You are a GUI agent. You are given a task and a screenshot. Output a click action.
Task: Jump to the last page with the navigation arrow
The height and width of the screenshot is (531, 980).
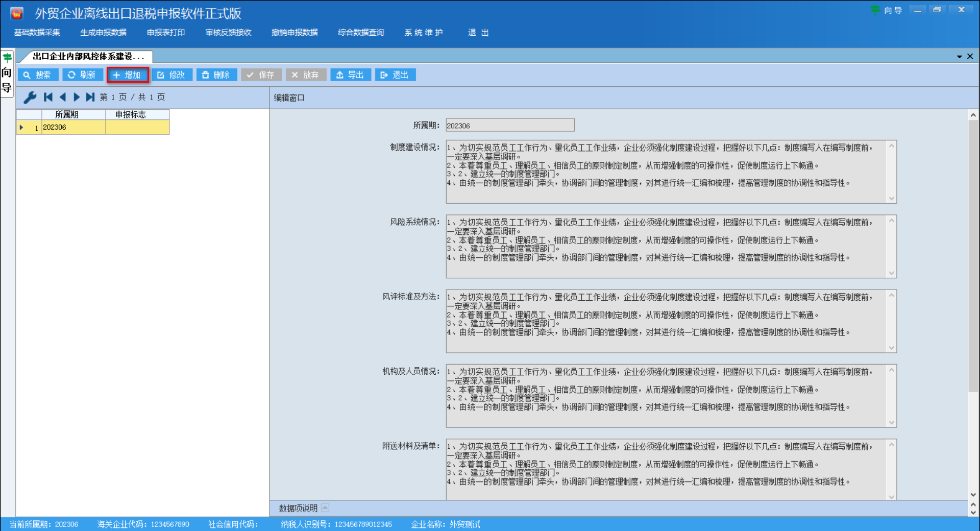90,97
